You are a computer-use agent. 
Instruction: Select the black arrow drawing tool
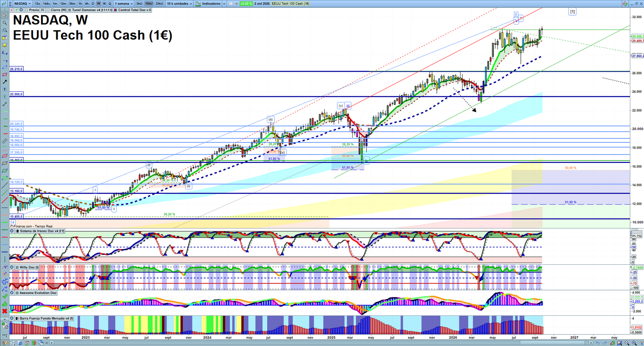(x=5, y=82)
